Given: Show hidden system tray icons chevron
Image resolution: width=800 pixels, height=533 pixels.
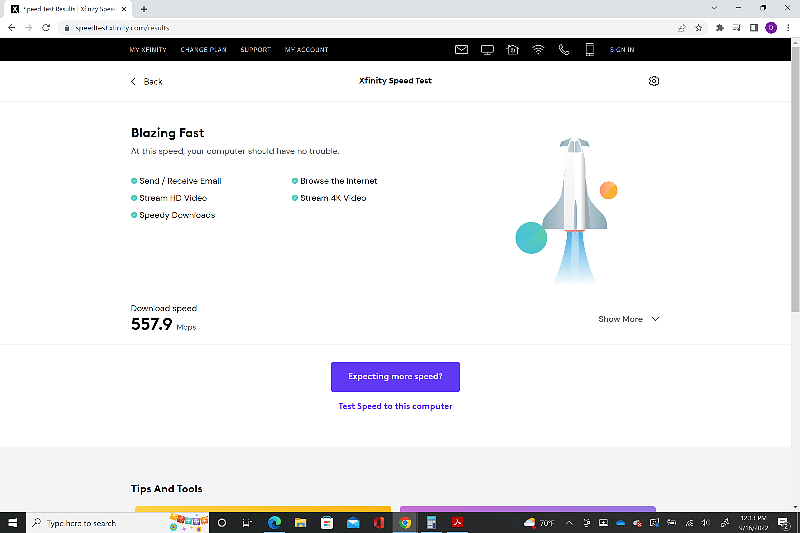Looking at the screenshot, I should (x=569, y=523).
